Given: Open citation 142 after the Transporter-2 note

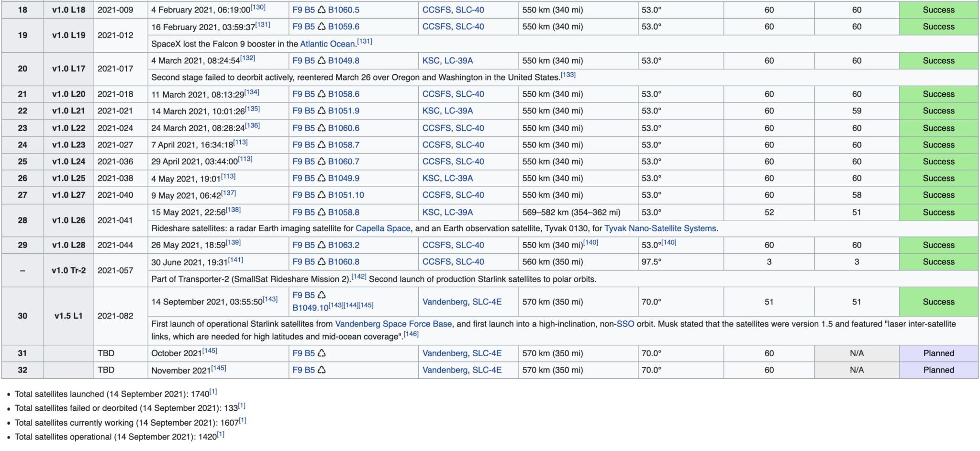Looking at the screenshot, I should coord(359,277).
